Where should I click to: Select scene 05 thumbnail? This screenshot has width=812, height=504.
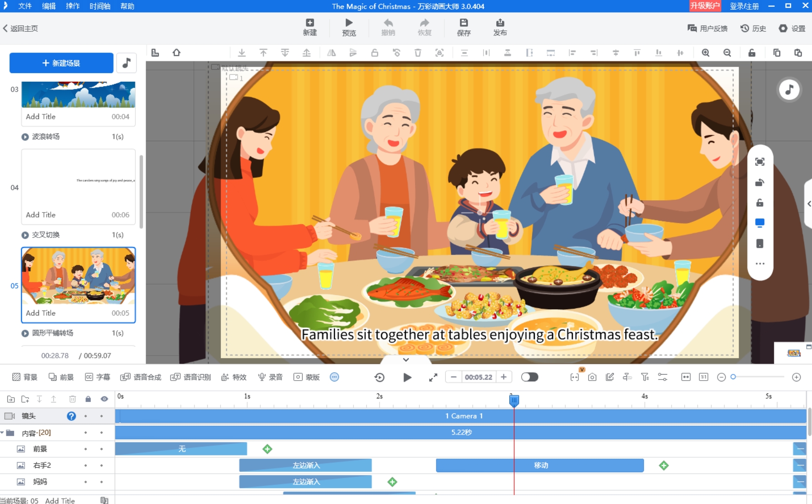pos(78,276)
